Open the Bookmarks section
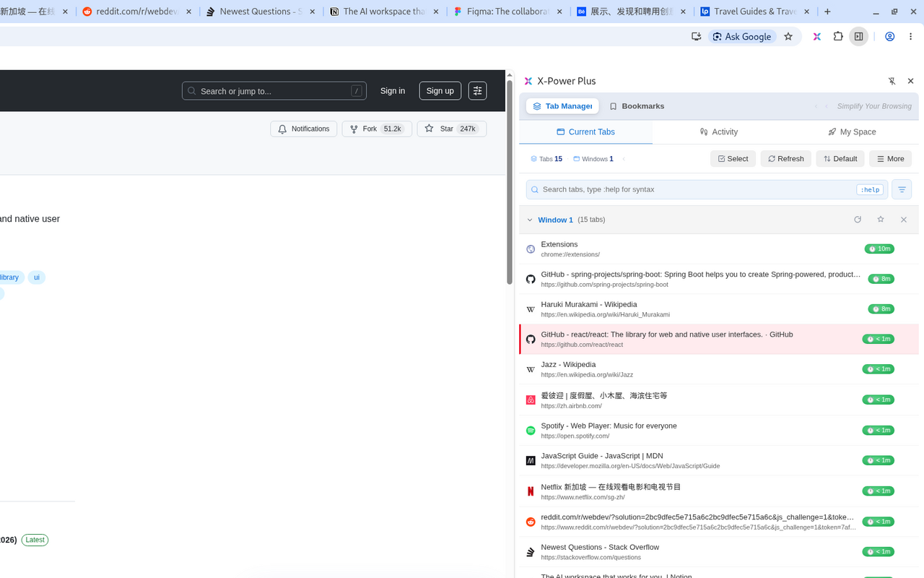924x578 pixels. 637,106
